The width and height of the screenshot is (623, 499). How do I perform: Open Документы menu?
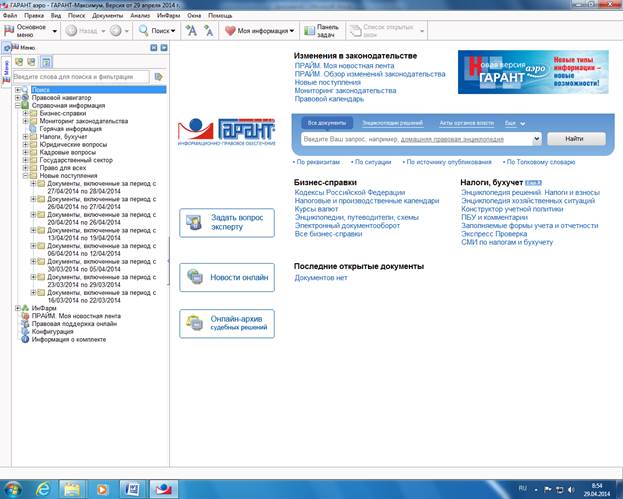108,15
